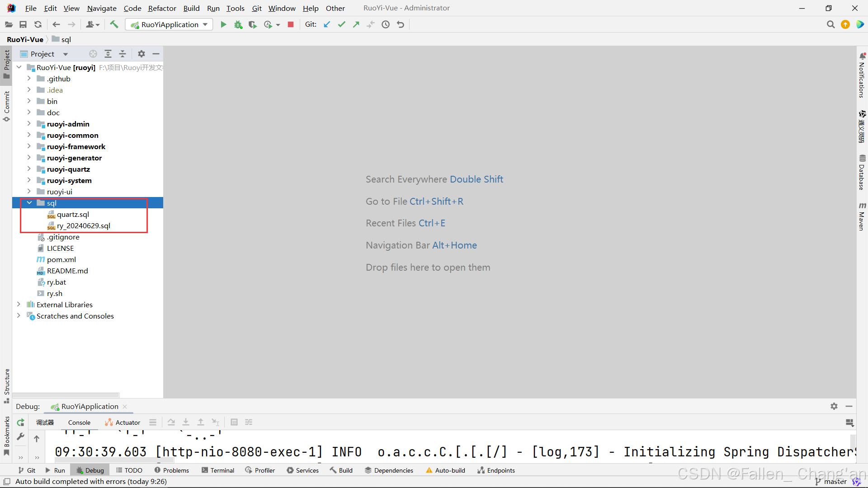Screen dimensions: 868x488
Task: Click the Debug bug icon in toolbar
Action: 238,24
